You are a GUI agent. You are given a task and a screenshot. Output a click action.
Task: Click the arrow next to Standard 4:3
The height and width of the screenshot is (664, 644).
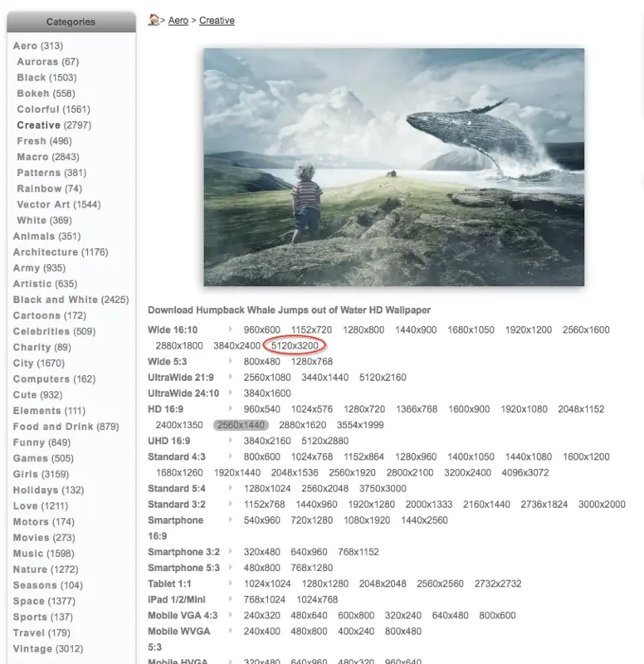(x=231, y=456)
